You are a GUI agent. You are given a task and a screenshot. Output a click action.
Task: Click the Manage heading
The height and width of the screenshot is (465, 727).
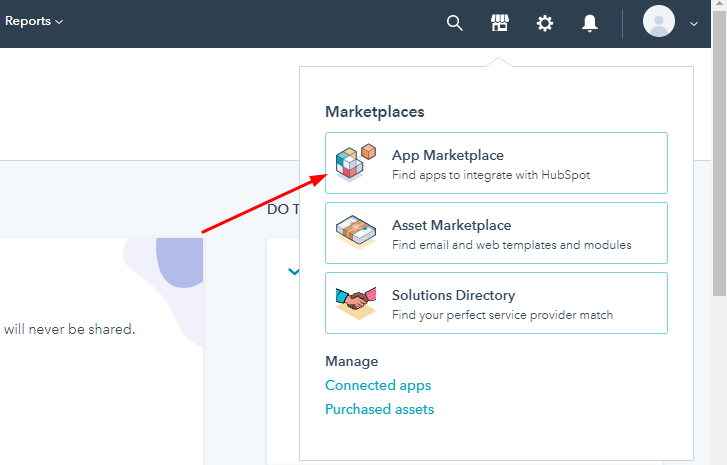[351, 361]
